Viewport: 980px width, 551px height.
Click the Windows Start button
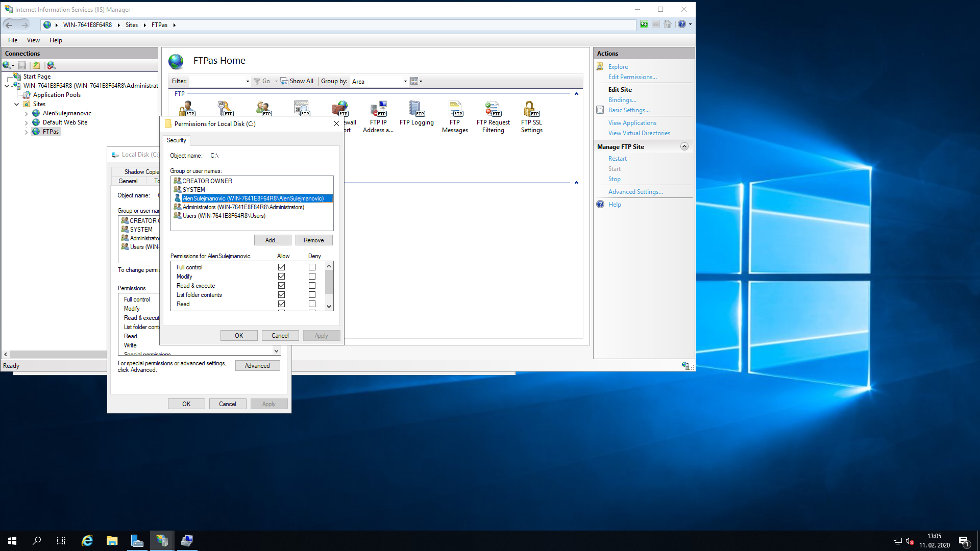tap(12, 541)
